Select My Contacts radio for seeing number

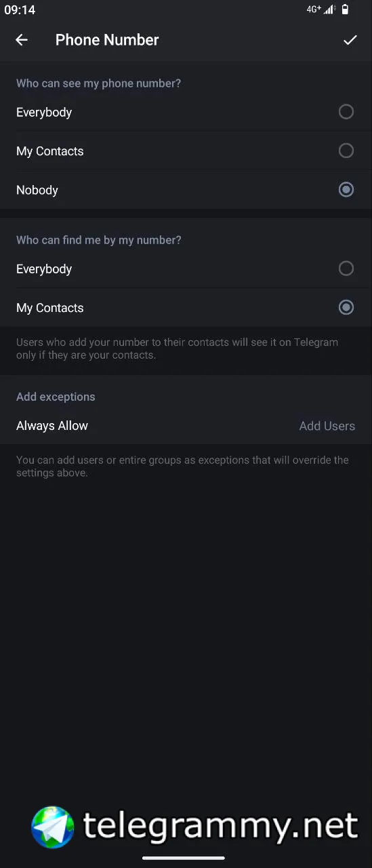pos(346,151)
